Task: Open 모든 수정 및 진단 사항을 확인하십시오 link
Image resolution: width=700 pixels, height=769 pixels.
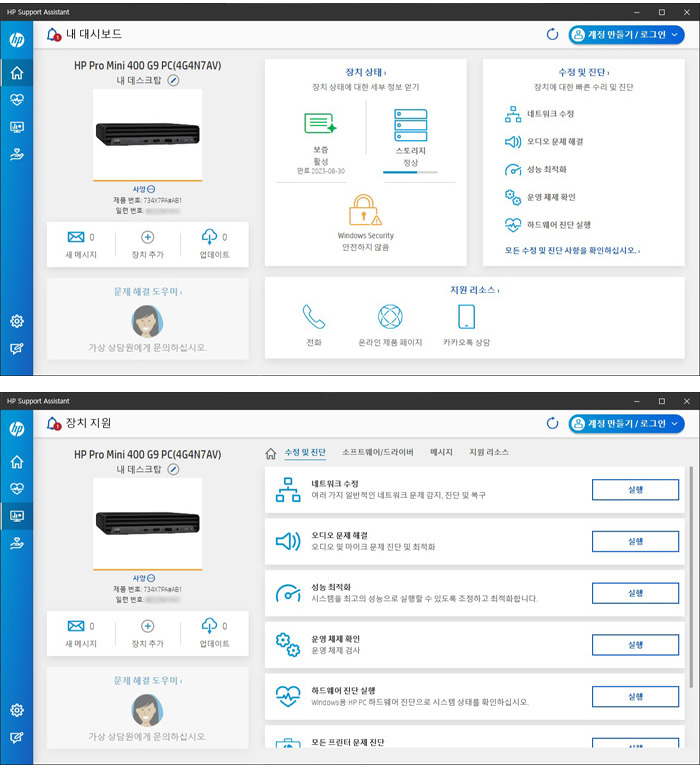Action: tap(572, 251)
